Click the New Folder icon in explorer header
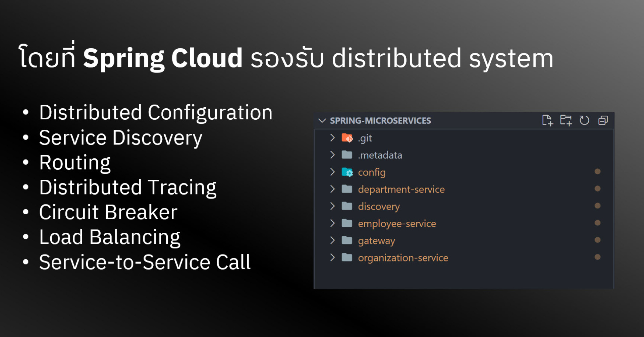Image resolution: width=644 pixels, height=337 pixels. click(x=566, y=120)
